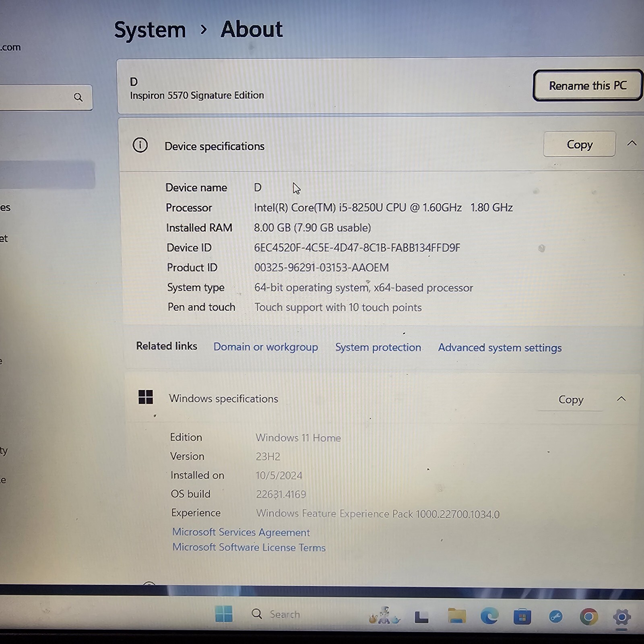
Task: Select the highlighted sidebar navigation item
Action: click(x=47, y=175)
